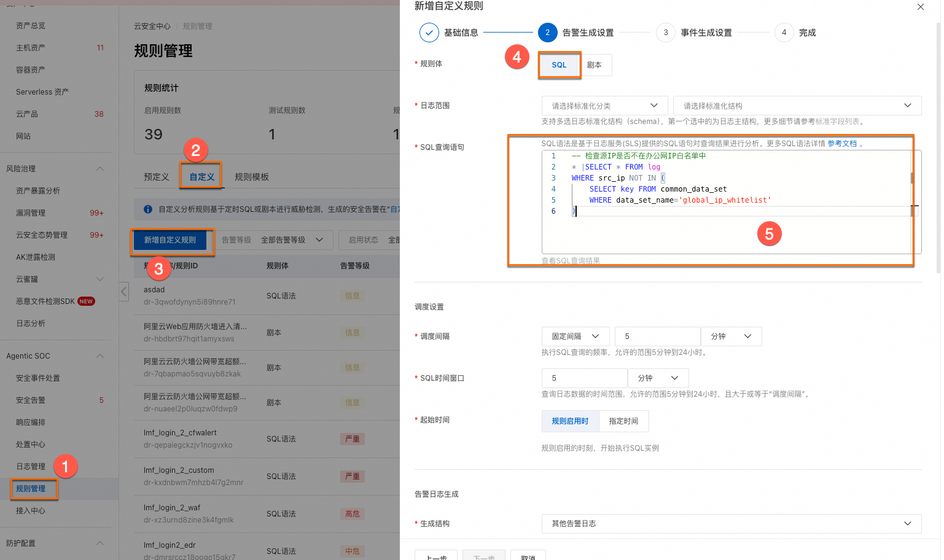Select SQL as rule body type
The height and width of the screenshot is (560, 944).
(x=560, y=65)
